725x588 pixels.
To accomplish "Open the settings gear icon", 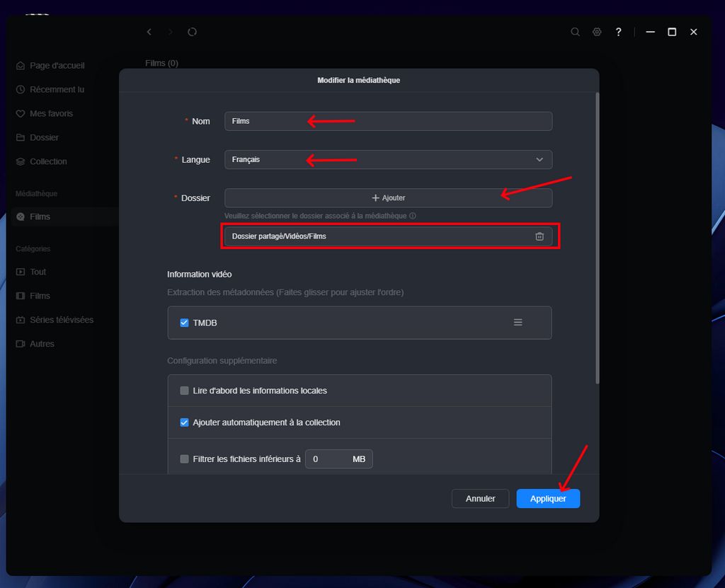I will pyautogui.click(x=597, y=32).
